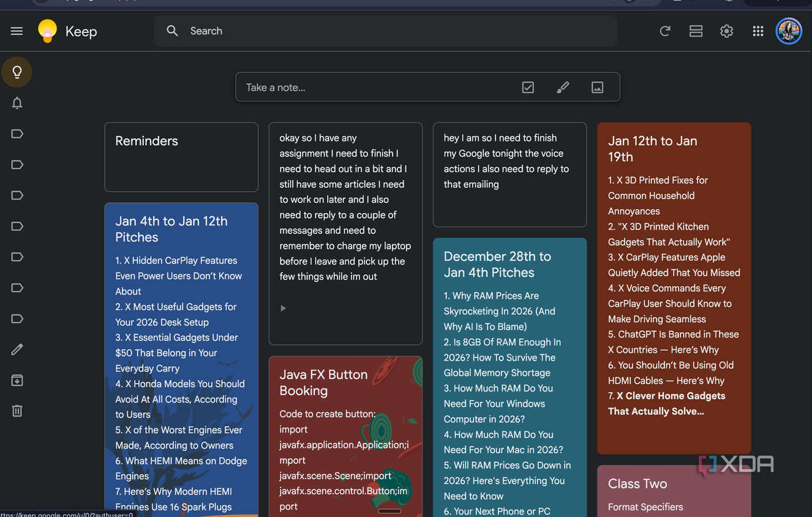Open the note starting 'hey I am so'
The image size is (812, 517).
click(x=509, y=175)
